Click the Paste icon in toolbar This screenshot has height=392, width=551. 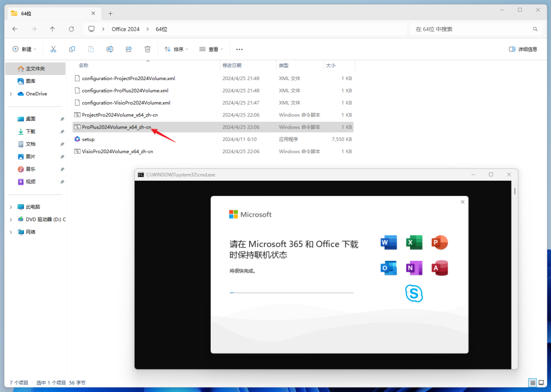(91, 49)
